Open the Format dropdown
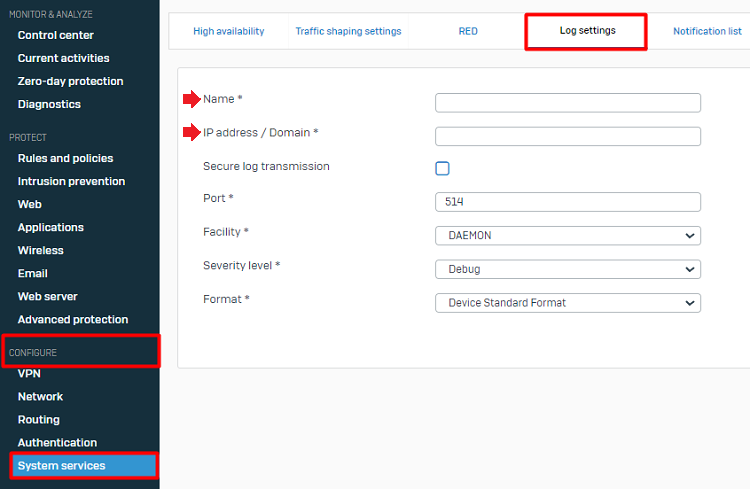Screen dimensions: 750x489 point(567,303)
